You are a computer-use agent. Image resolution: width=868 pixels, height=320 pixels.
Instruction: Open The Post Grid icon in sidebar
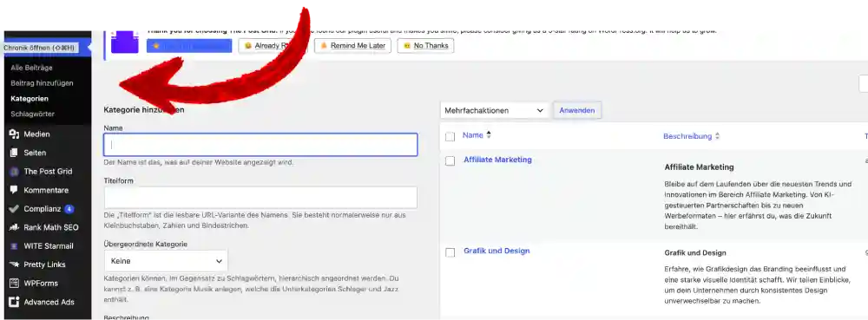pyautogui.click(x=15, y=172)
